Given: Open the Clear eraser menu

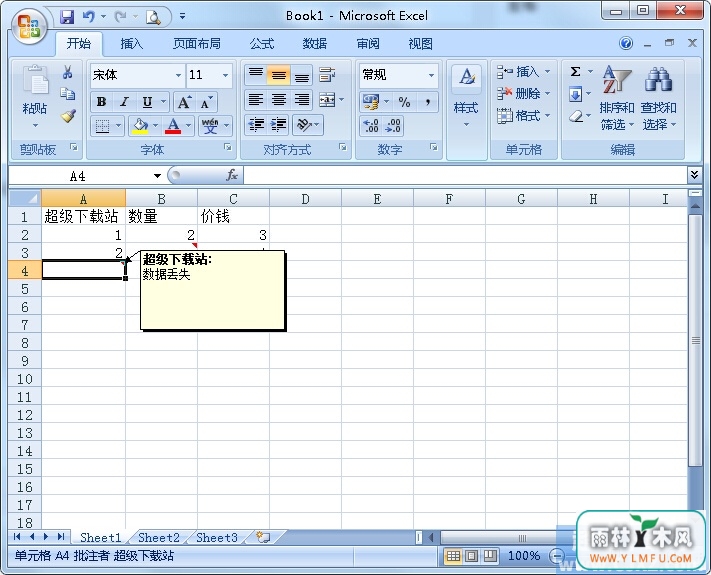Looking at the screenshot, I should click(x=580, y=116).
